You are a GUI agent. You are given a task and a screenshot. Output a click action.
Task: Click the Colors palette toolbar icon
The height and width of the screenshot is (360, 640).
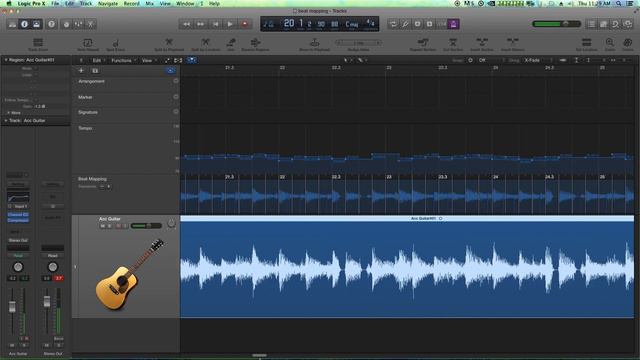(628, 44)
